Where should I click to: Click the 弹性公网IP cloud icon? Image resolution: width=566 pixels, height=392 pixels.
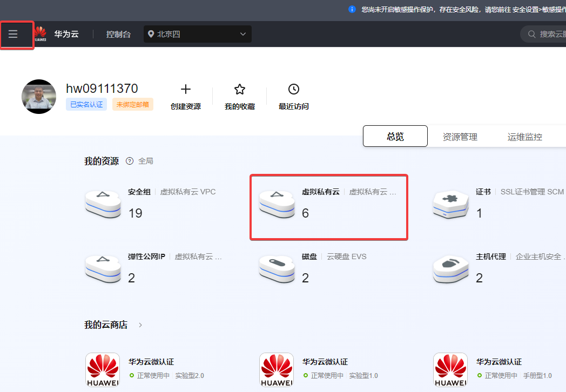(103, 269)
